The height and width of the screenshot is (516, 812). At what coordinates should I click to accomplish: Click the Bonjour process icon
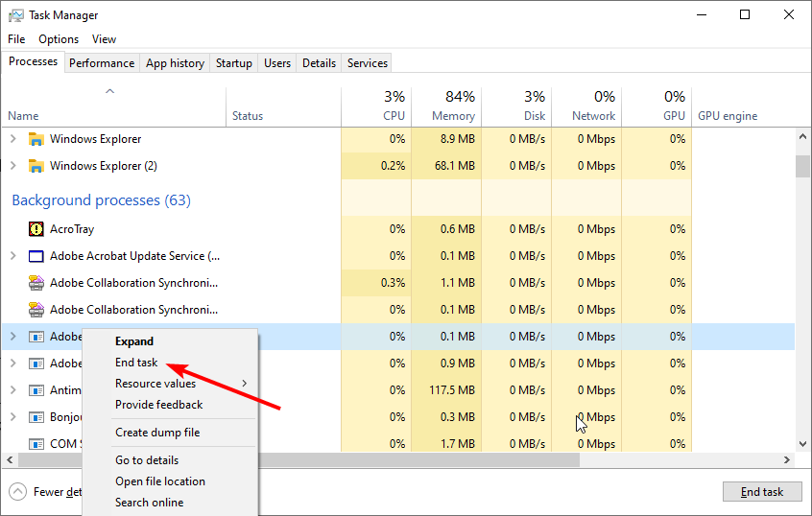coord(36,417)
